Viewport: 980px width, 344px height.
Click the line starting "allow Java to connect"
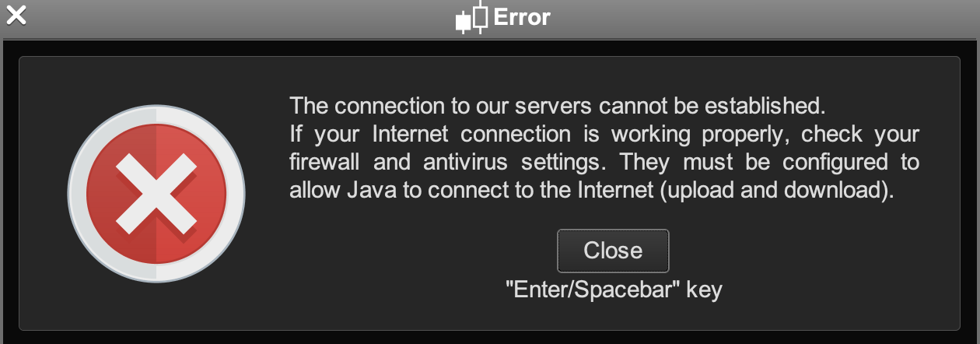[x=591, y=191]
